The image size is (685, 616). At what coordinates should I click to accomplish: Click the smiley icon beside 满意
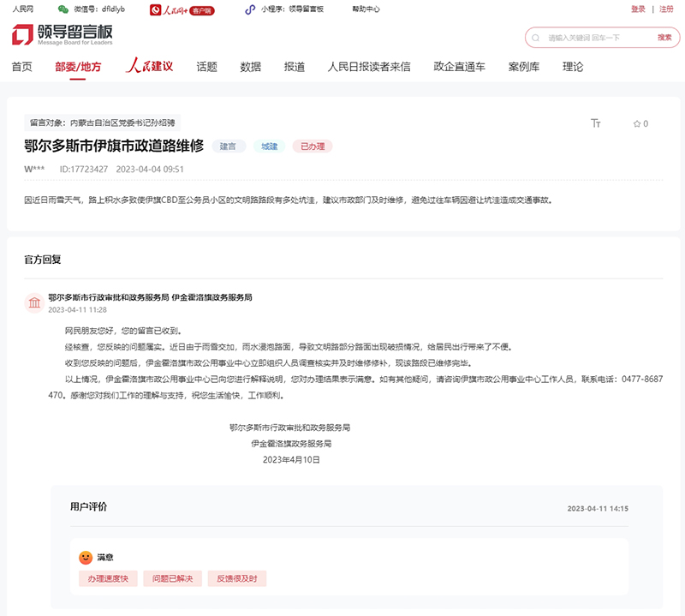coord(85,555)
